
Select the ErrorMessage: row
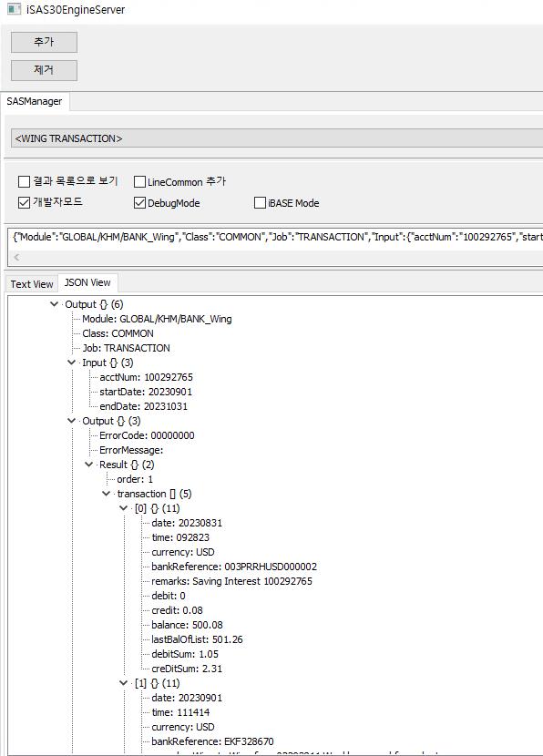click(131, 450)
